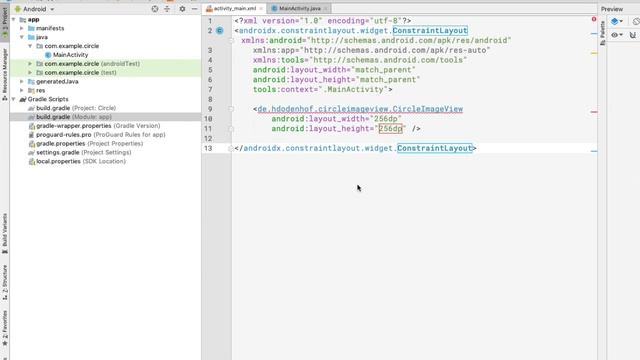The width and height of the screenshot is (640, 360).
Task: Open the Palette side tab
Action: (602, 33)
